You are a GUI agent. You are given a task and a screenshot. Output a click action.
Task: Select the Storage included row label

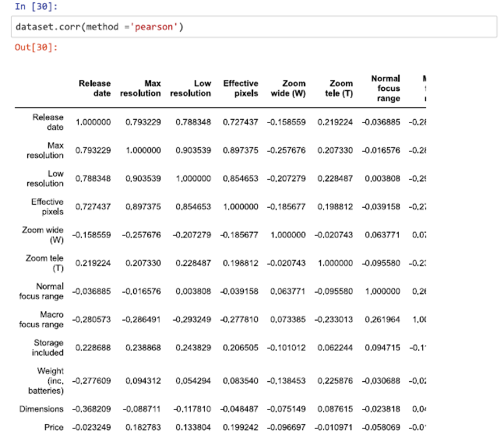pos(48,348)
